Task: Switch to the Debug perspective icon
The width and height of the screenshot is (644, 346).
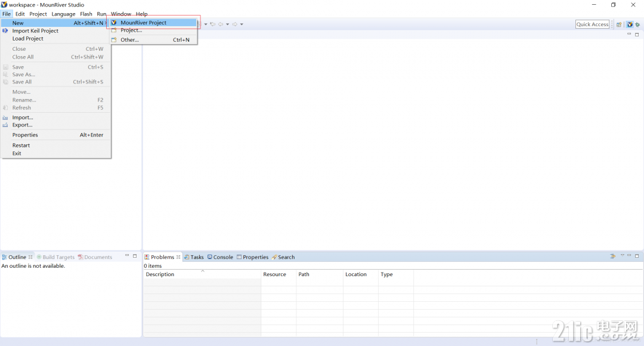Action: point(637,24)
